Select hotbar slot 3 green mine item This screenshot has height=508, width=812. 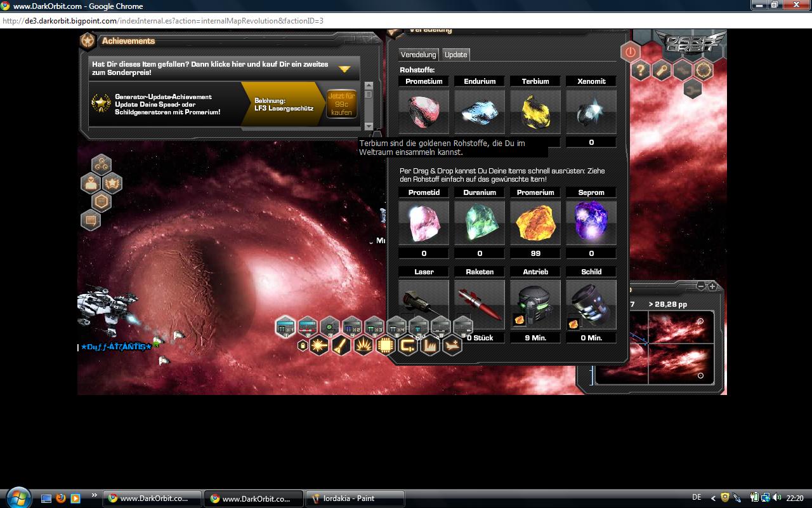pyautogui.click(x=330, y=327)
